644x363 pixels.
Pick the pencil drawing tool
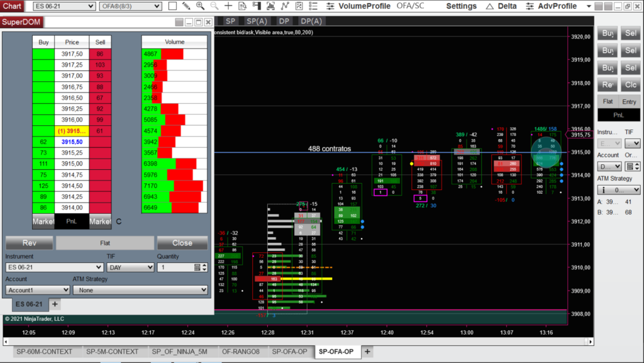(186, 6)
